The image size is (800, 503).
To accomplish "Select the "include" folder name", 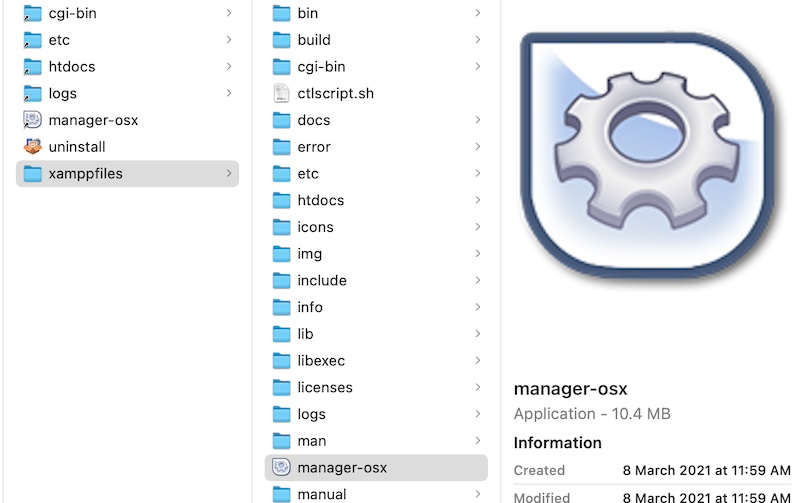I will tap(322, 281).
